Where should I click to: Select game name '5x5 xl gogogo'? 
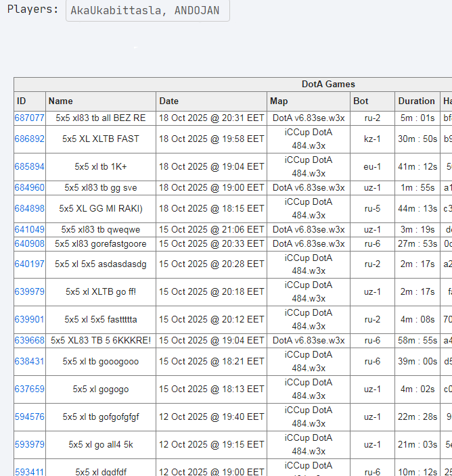click(101, 389)
